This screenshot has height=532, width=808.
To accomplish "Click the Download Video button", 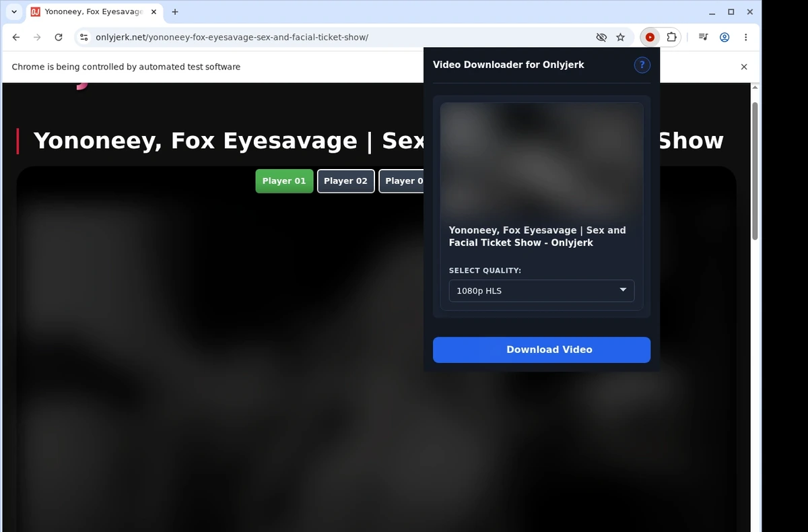I will (x=541, y=350).
